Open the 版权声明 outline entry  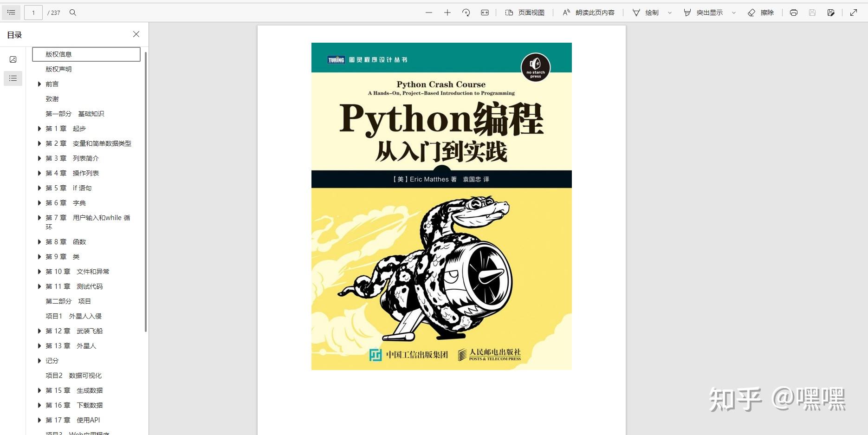[58, 69]
